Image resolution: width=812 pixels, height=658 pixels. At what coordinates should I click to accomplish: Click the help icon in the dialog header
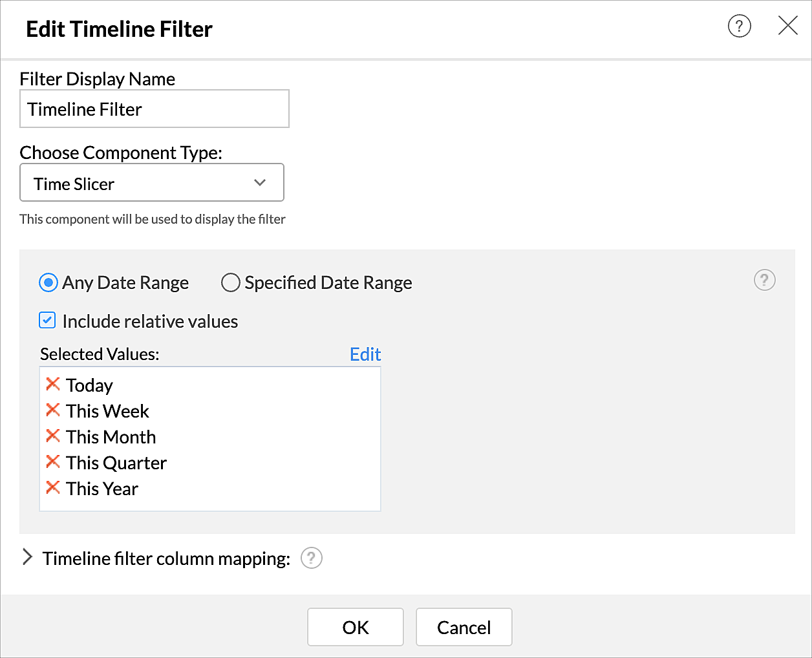[x=739, y=27]
